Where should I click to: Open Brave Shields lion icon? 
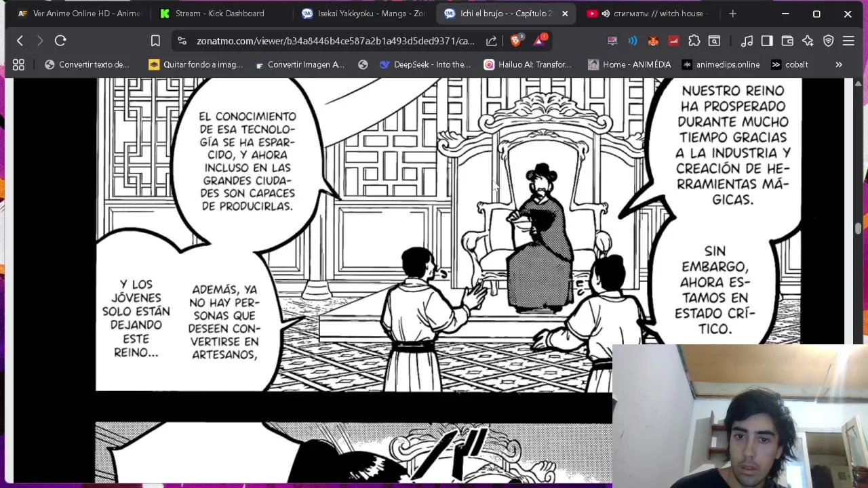pyautogui.click(x=516, y=41)
